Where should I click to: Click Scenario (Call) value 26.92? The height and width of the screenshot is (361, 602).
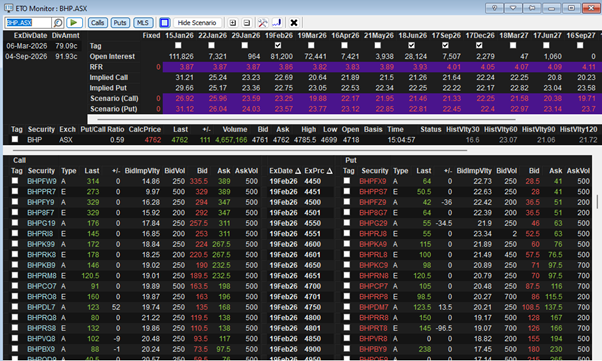[185, 98]
